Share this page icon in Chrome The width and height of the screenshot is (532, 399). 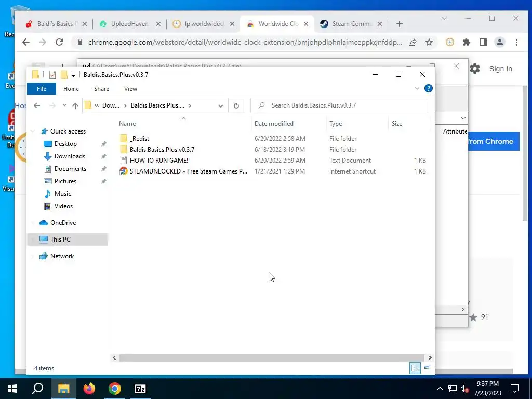click(x=413, y=42)
